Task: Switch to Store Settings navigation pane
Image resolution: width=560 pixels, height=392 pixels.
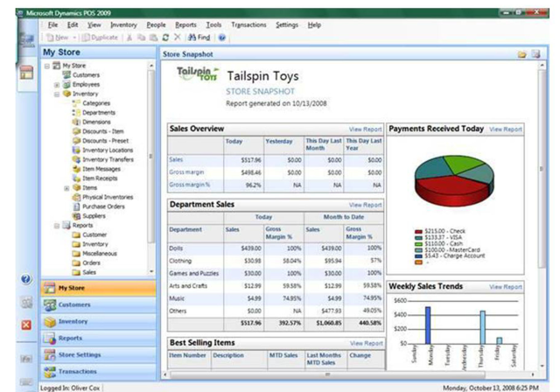Action: [x=98, y=355]
